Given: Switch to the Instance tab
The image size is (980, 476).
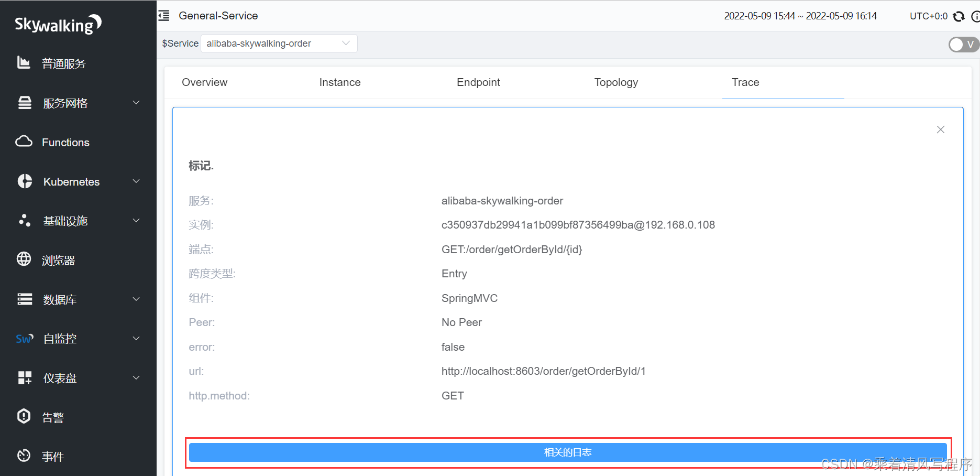Looking at the screenshot, I should click(x=340, y=82).
